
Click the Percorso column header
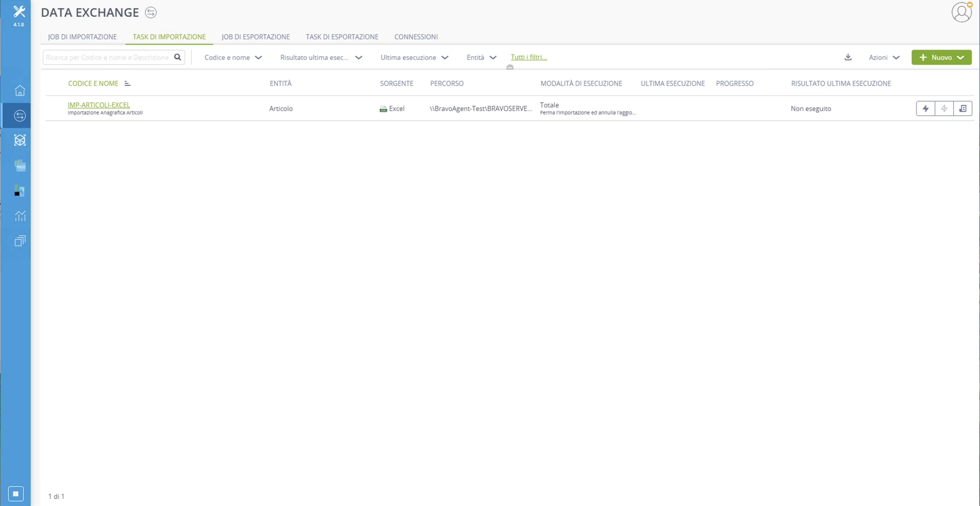[447, 83]
